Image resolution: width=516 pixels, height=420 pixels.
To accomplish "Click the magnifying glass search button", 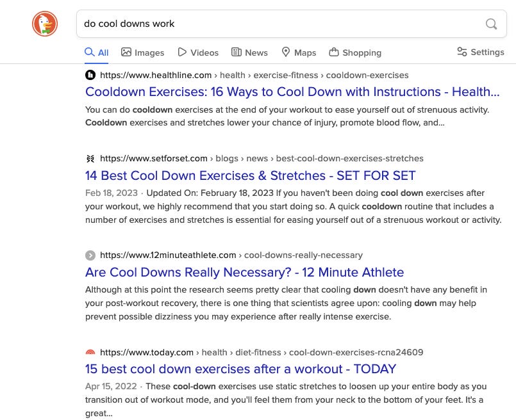I will (x=491, y=24).
